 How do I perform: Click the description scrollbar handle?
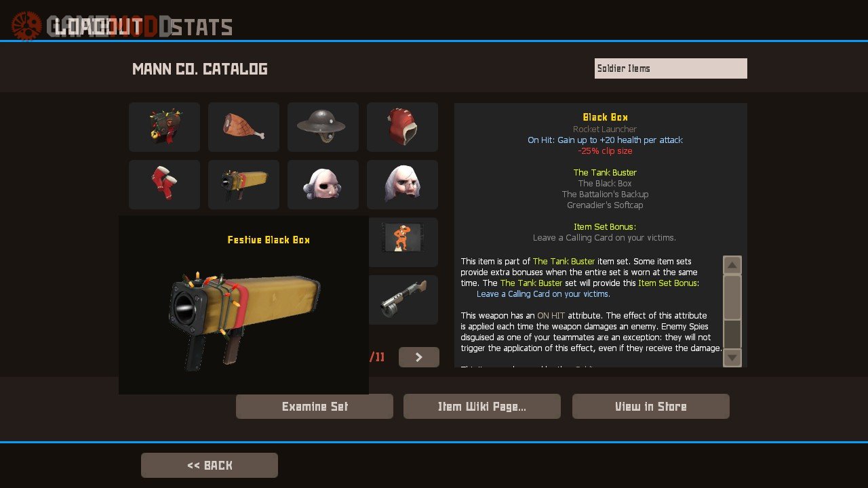tap(732, 298)
